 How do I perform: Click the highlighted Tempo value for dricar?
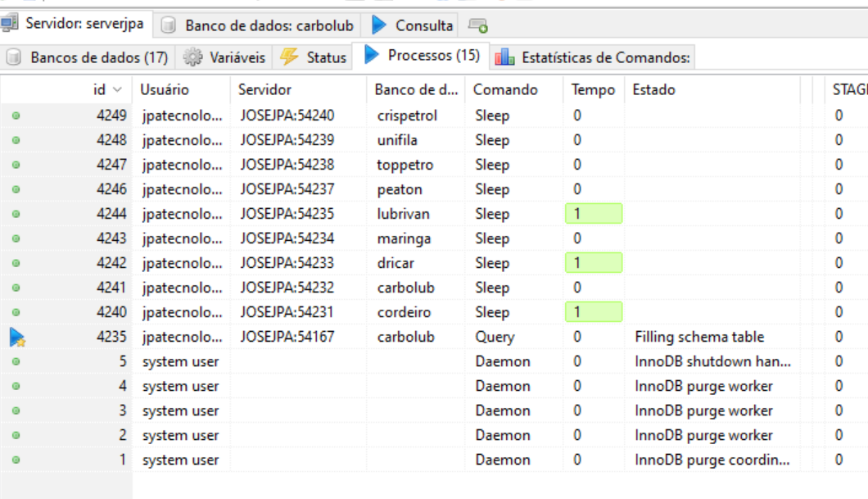pyautogui.click(x=594, y=263)
